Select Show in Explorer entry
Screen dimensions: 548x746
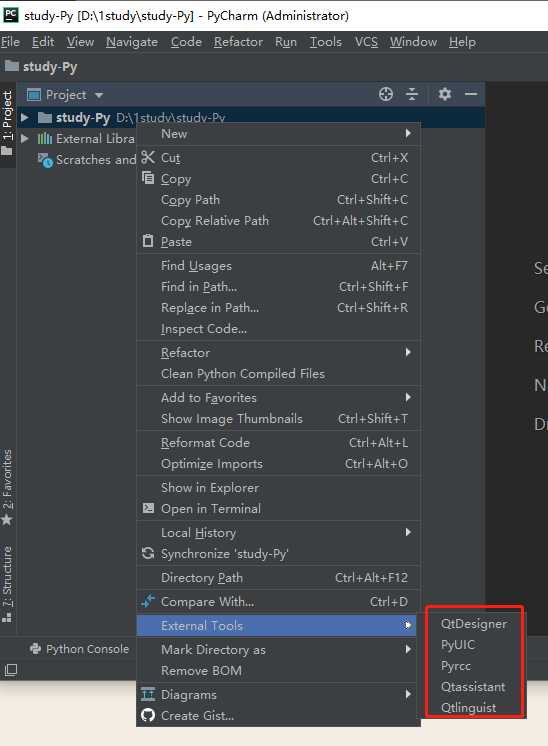click(278, 487)
